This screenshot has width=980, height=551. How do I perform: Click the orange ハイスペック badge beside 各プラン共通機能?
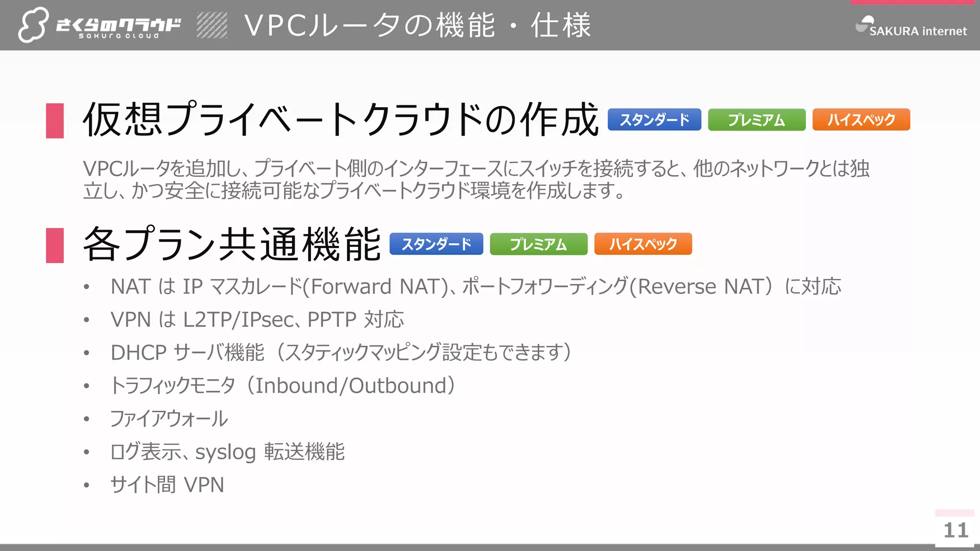click(643, 244)
